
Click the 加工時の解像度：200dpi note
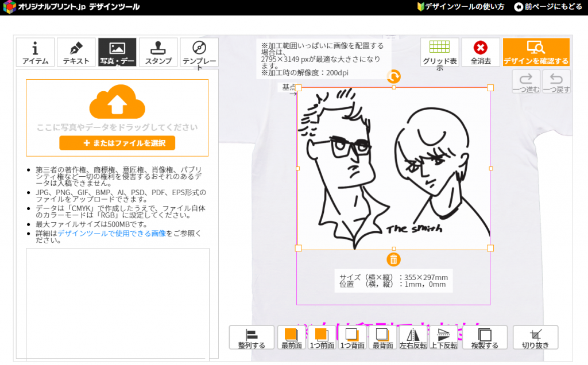point(305,73)
